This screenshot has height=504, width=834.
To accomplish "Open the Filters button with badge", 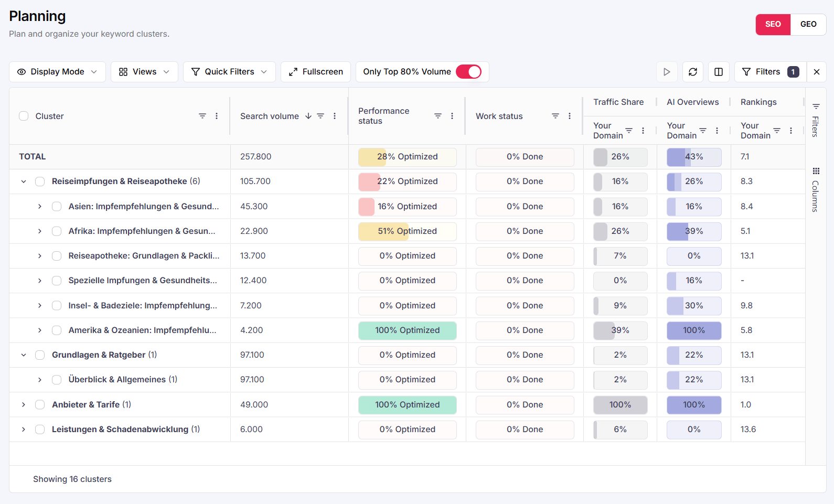I will click(x=771, y=72).
